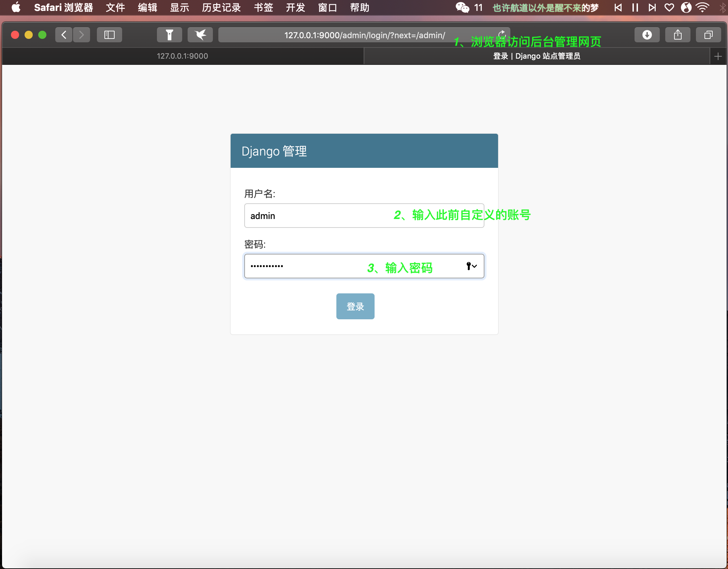Viewport: 728px width, 569px height.
Task: Submit the form with 登录 button
Action: (x=355, y=306)
